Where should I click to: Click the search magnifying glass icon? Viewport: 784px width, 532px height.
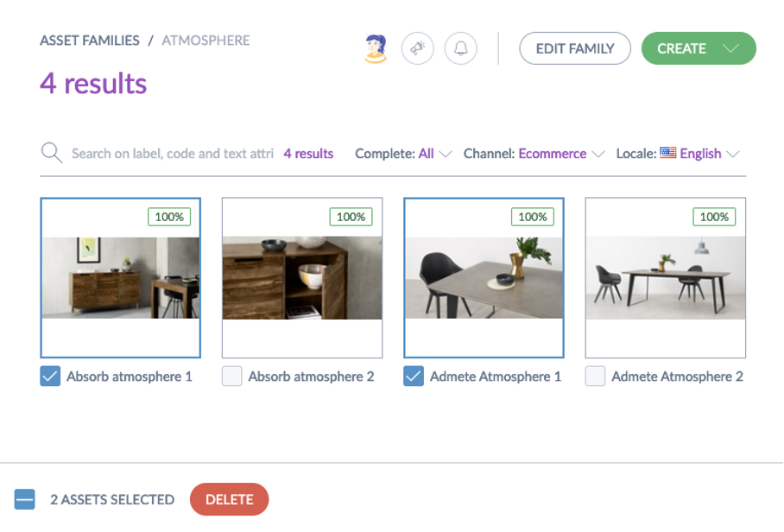pos(52,154)
